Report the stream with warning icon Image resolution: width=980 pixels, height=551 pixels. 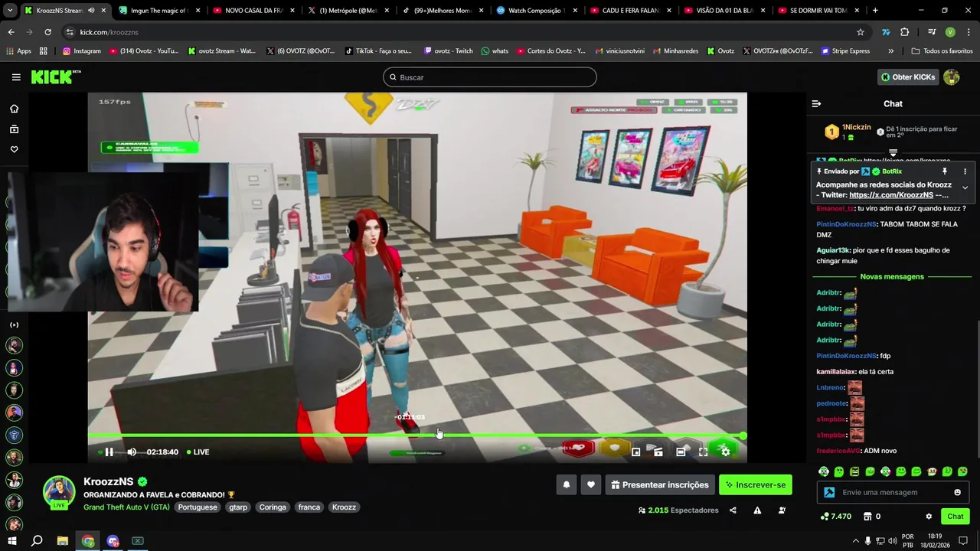point(757,510)
